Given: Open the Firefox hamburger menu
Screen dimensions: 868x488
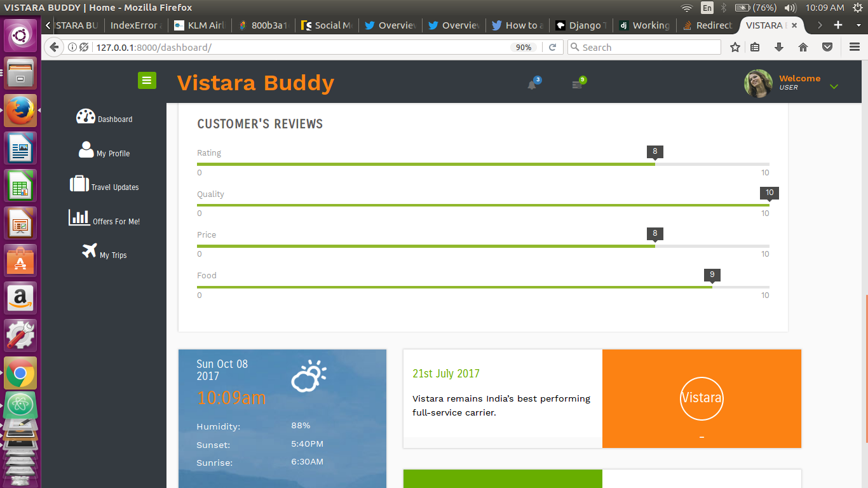Looking at the screenshot, I should [855, 47].
